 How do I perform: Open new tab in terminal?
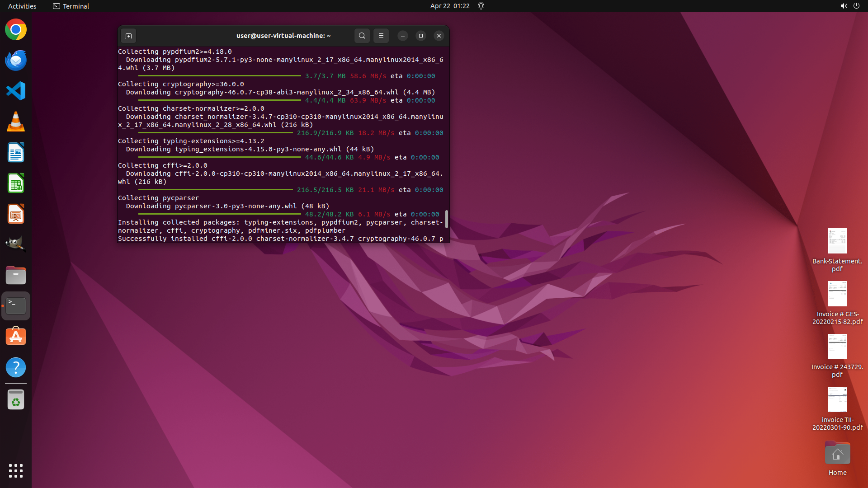point(128,36)
